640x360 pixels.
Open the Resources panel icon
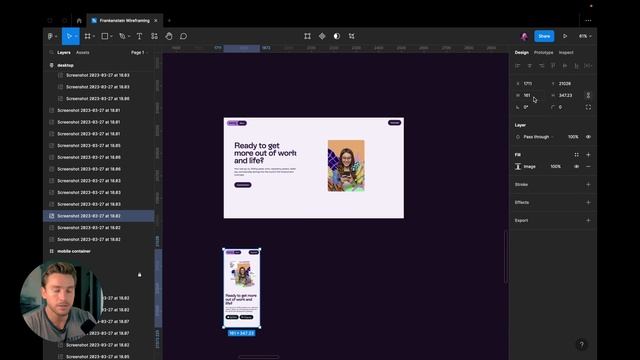[154, 36]
